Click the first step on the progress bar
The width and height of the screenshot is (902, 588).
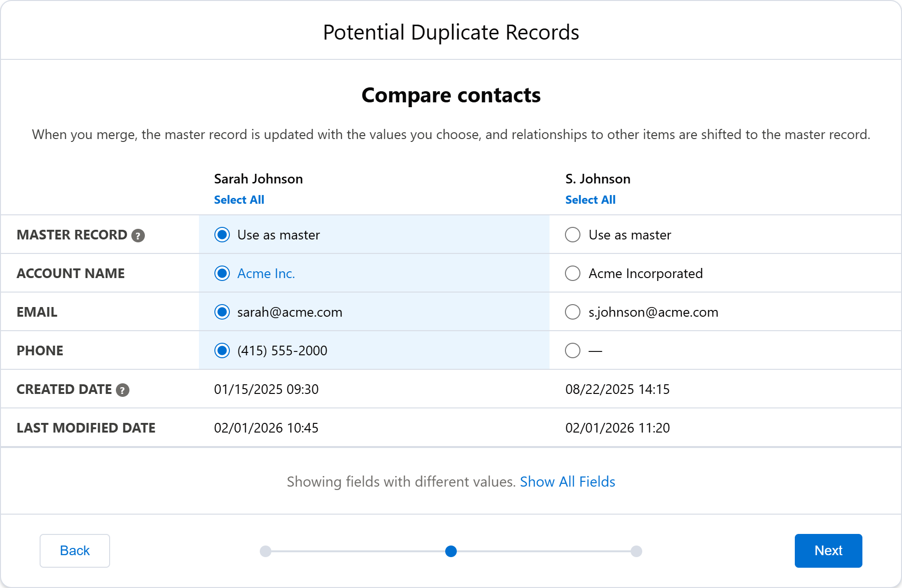[x=265, y=551]
